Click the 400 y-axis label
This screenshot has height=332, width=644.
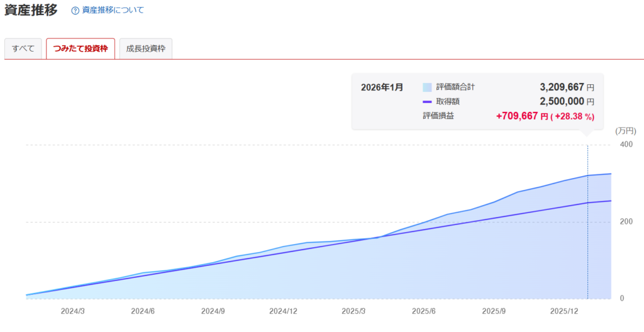pos(626,145)
